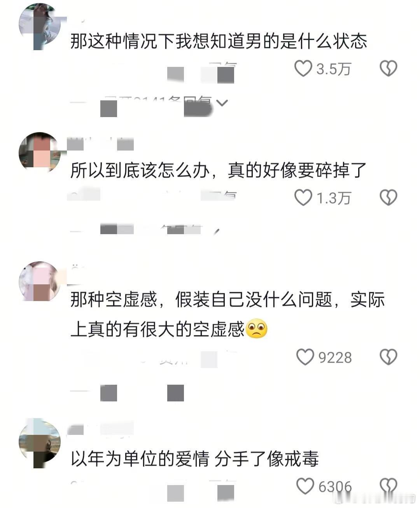Expand replies under the 空虚感 comment

[128, 393]
